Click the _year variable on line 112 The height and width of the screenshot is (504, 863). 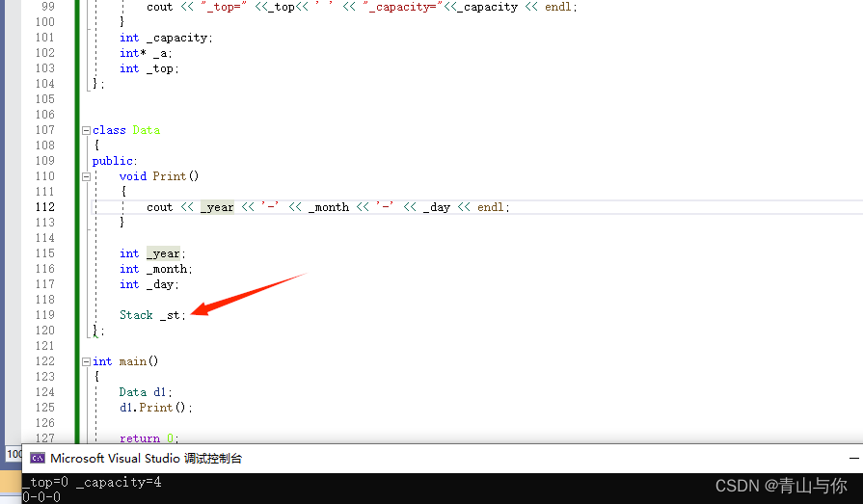(217, 207)
